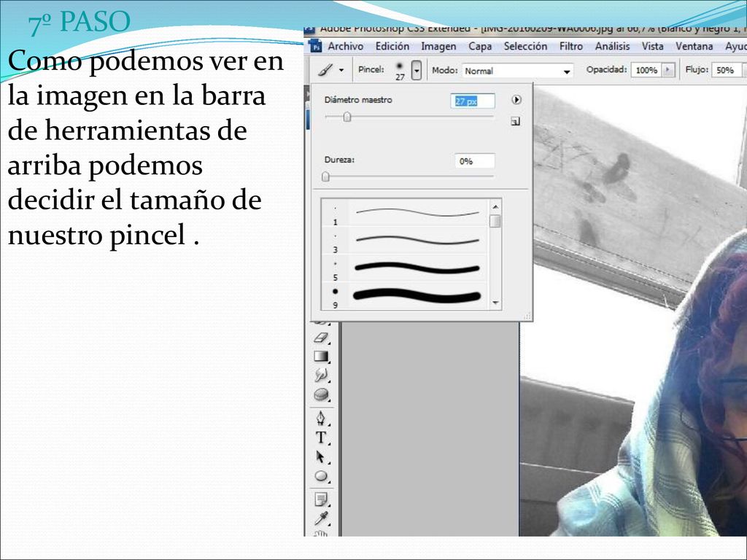The image size is (747, 560).
Task: Select the Eyedropper tool
Action: pos(322,518)
